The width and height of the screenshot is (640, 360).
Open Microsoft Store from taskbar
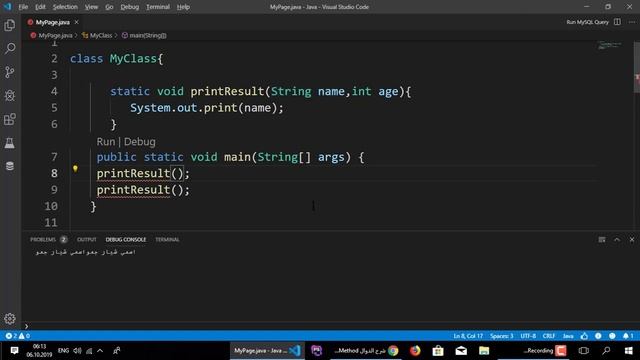(x=438, y=351)
